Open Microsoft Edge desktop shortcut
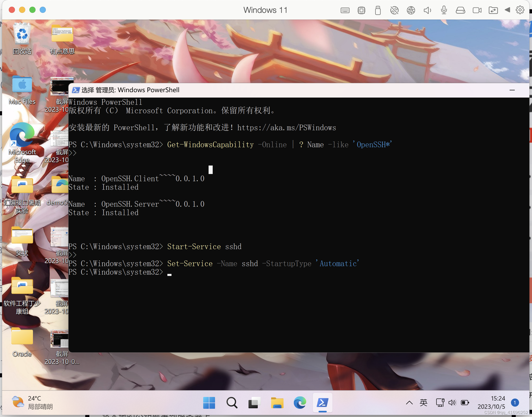The width and height of the screenshot is (532, 417). (22, 143)
